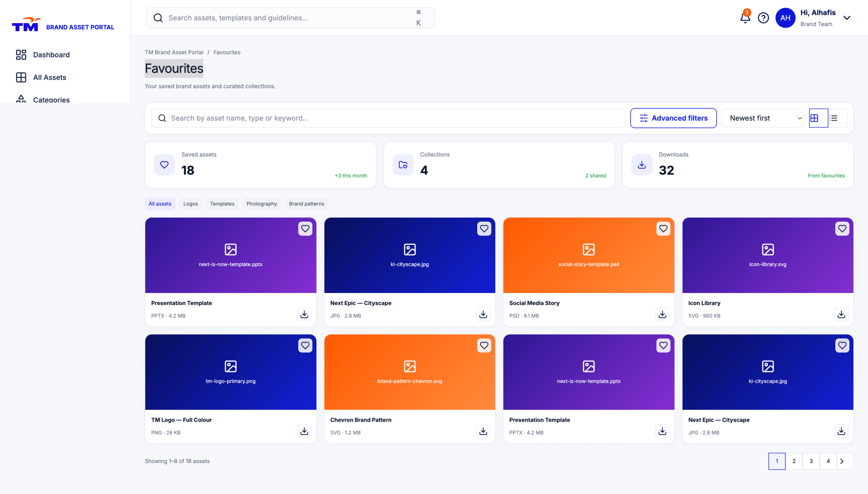Unfavourite the first Presentation Template card

pos(305,228)
